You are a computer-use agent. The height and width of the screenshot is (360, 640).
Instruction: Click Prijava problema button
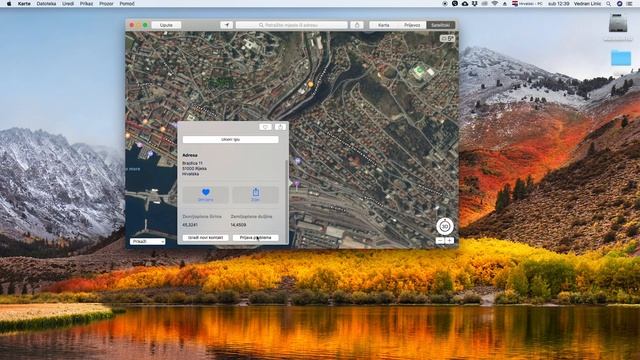pos(256,238)
